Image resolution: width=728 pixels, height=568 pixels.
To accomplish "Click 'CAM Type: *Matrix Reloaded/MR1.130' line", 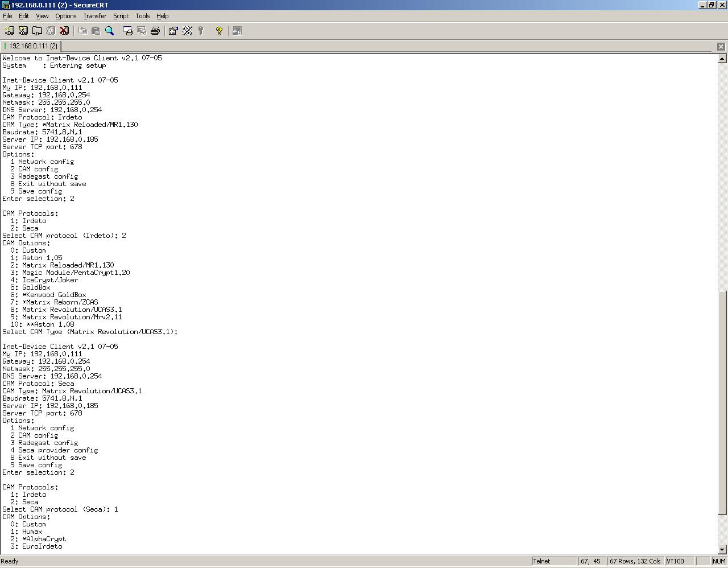I will point(70,125).
